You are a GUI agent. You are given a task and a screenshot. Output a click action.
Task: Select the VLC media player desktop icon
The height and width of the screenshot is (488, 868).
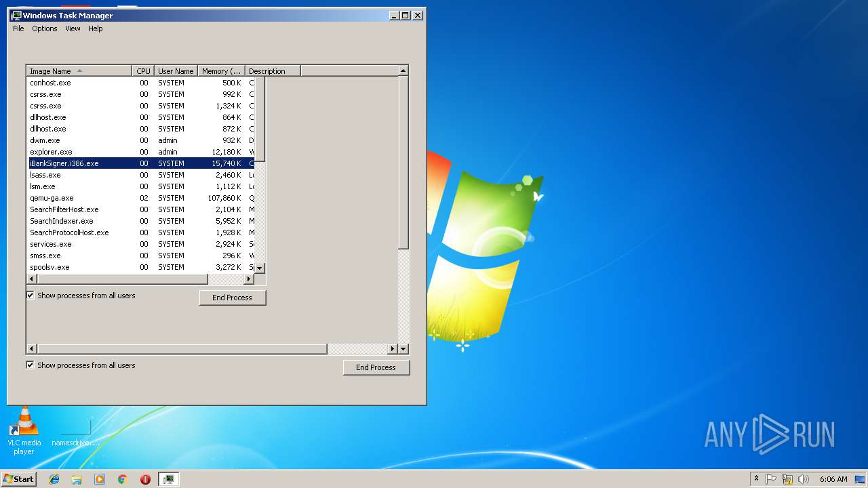24,431
